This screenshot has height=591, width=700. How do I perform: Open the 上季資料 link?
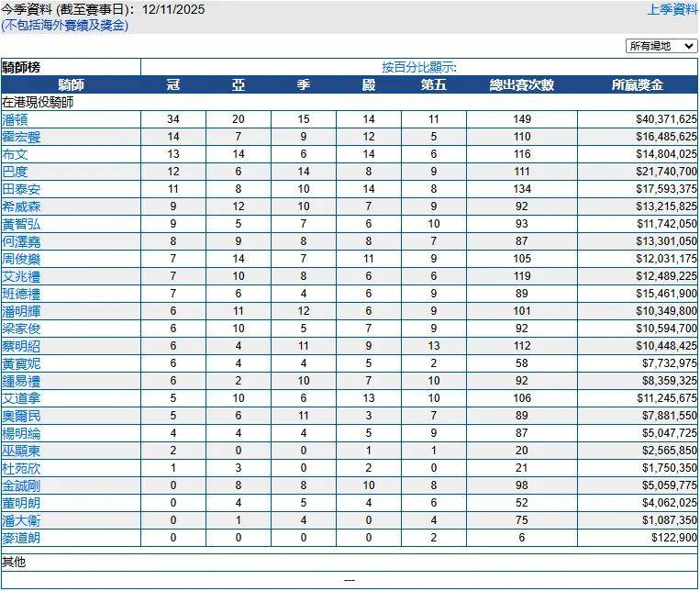pyautogui.click(x=672, y=10)
